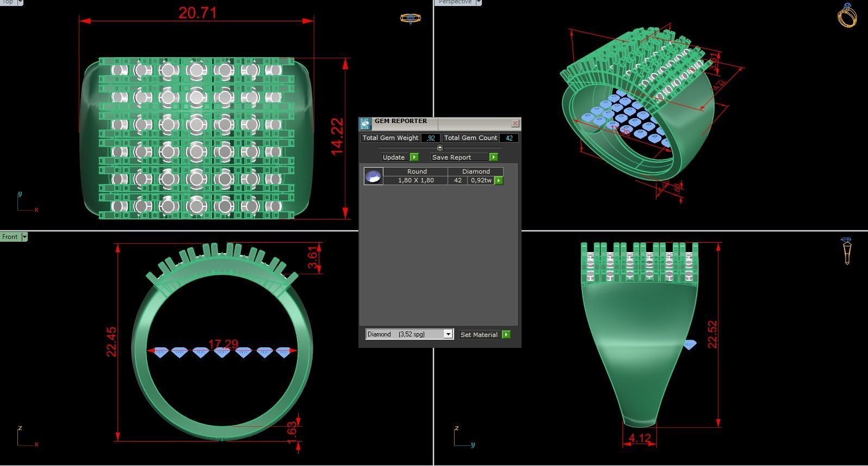Image resolution: width=868 pixels, height=466 pixels.
Task: Click the Set Material button
Action: click(x=480, y=335)
